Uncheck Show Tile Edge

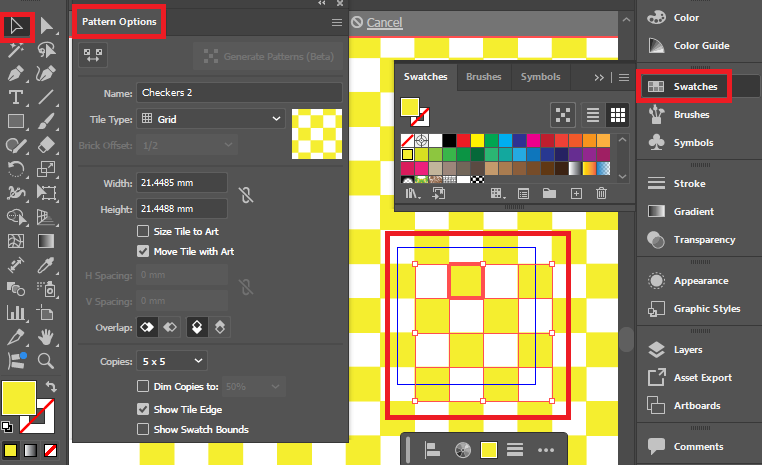coord(143,409)
